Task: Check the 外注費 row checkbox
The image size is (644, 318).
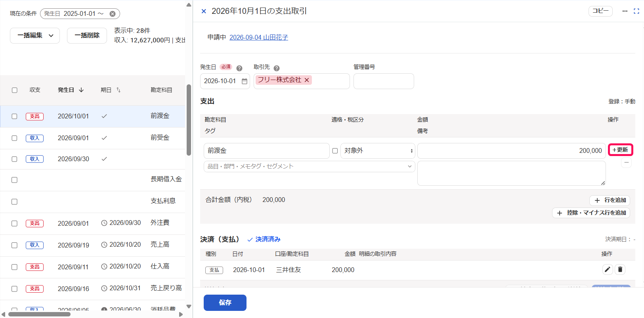Action: [15, 223]
